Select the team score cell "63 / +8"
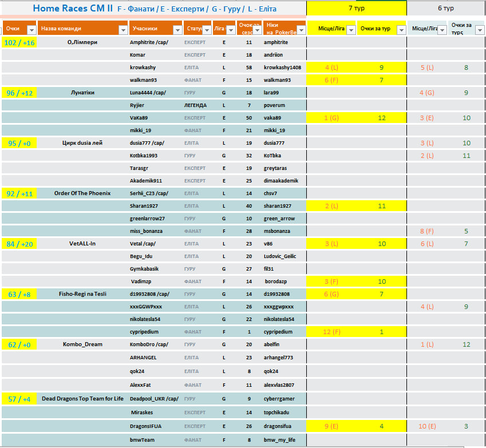486x448 pixels. tap(19, 294)
